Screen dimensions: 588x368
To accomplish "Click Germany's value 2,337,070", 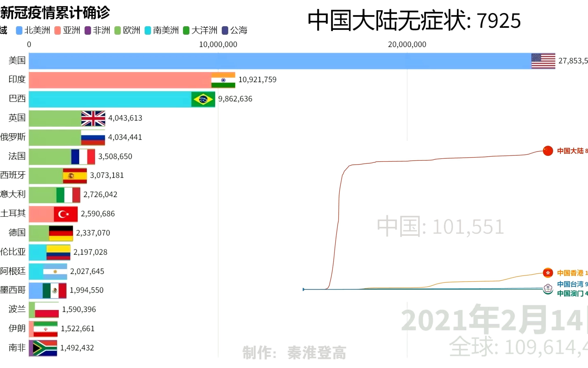I will (93, 233).
